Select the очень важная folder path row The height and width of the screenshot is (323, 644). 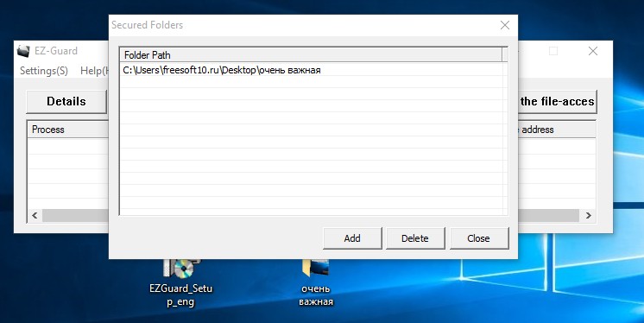(x=312, y=70)
